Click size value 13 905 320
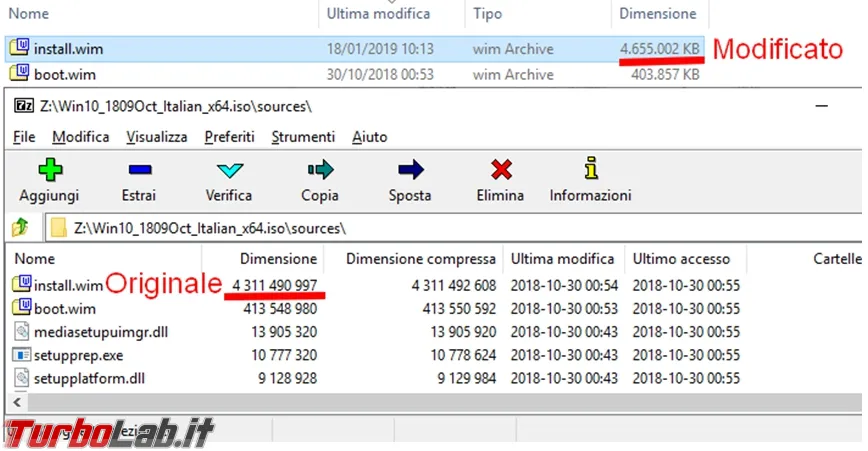The width and height of the screenshot is (868, 451). (x=284, y=332)
